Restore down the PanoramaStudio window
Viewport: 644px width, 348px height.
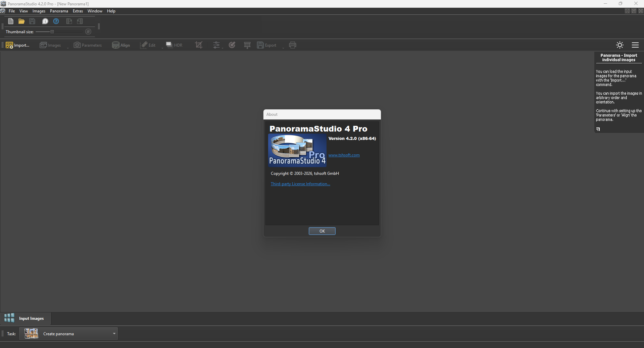(621, 4)
